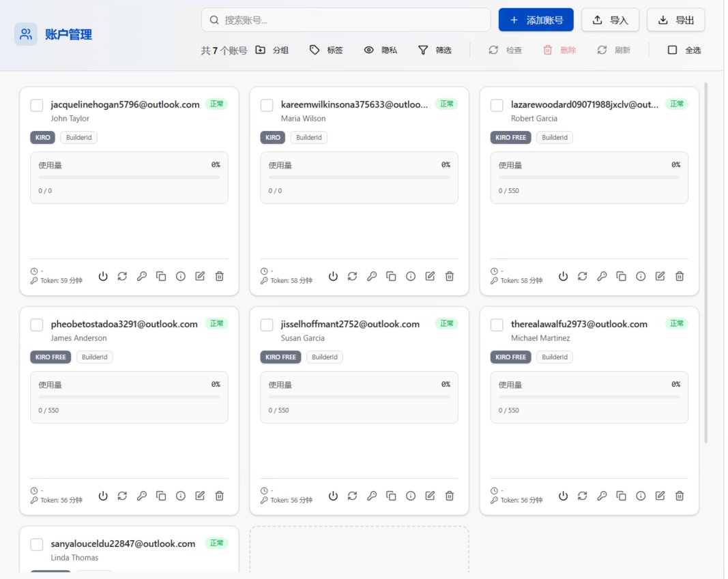
Task: Click key icon on jacquelinehogan5796 card
Action: (x=142, y=276)
